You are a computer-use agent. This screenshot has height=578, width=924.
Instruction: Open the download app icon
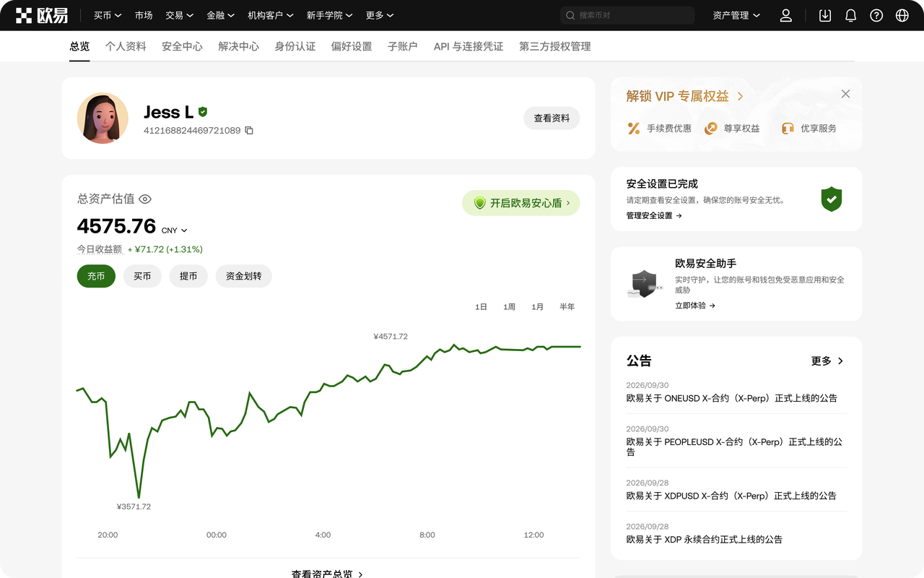click(x=825, y=15)
